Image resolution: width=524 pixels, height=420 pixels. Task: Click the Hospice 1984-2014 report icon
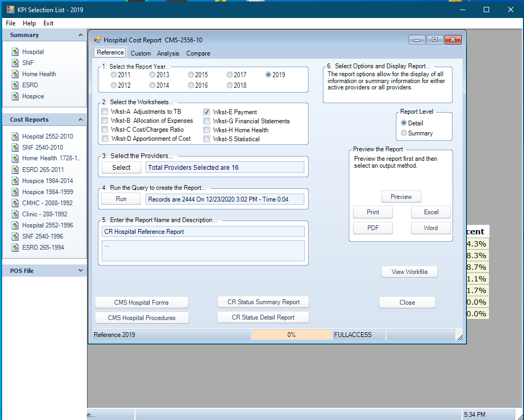[x=15, y=180]
